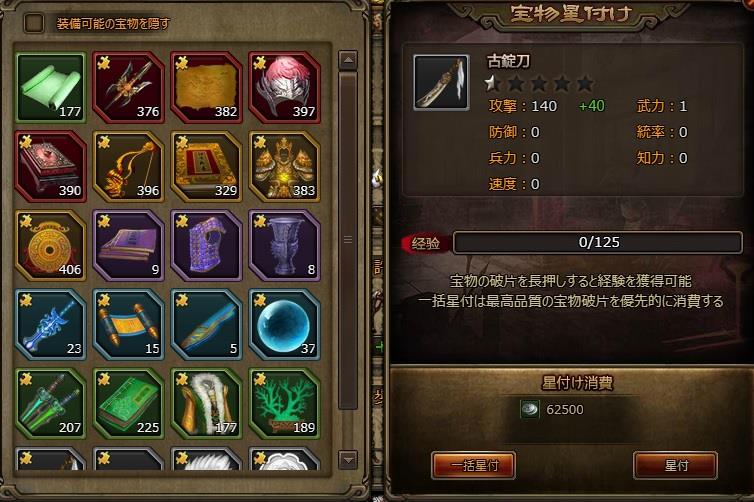754x502 pixels.
Task: Select the golden bow fragment numbered 396
Action: tap(128, 166)
